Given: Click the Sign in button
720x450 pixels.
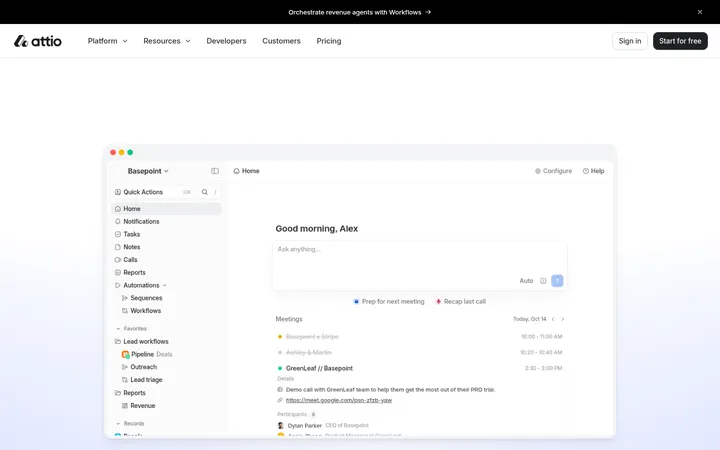Looking at the screenshot, I should pos(630,41).
